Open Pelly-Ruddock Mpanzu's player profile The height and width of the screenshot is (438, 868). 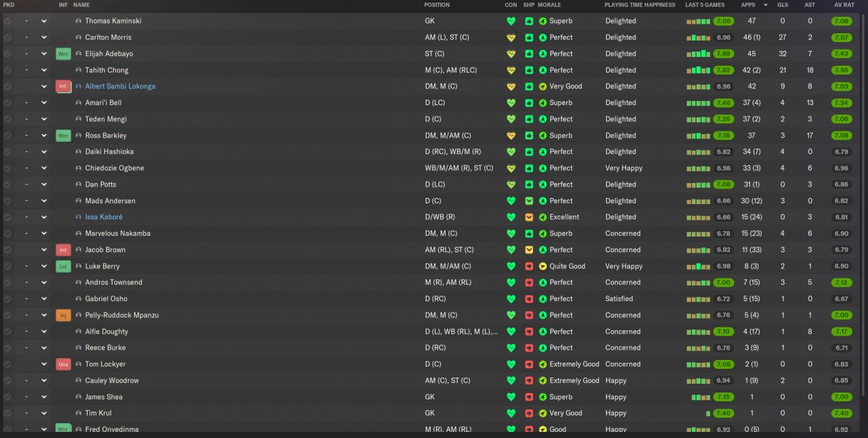coord(122,315)
